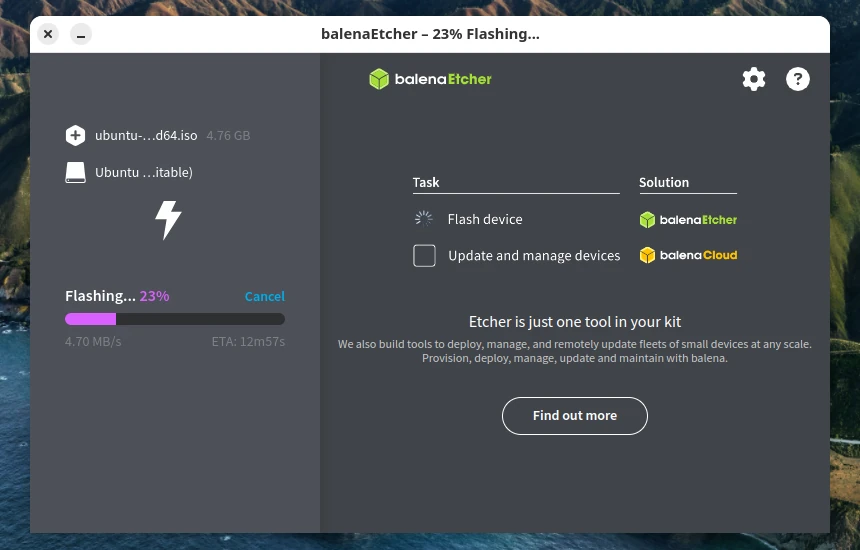Screen dimensions: 860x550
Task: Click the balenaCloud solution logo
Action: tap(688, 255)
